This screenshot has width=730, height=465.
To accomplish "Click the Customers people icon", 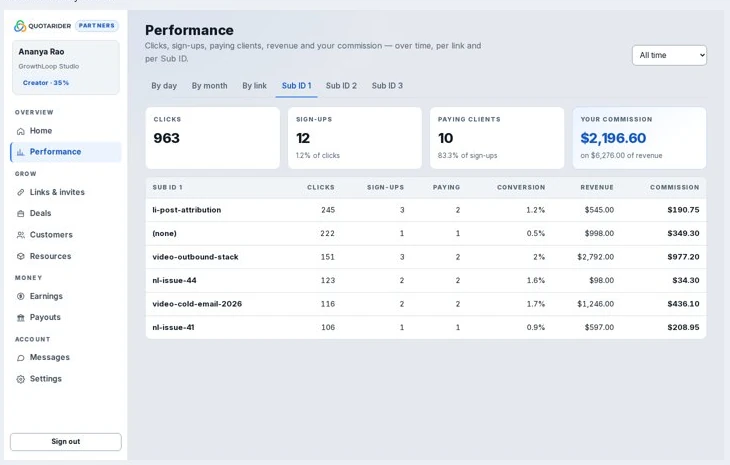I will 20,235.
